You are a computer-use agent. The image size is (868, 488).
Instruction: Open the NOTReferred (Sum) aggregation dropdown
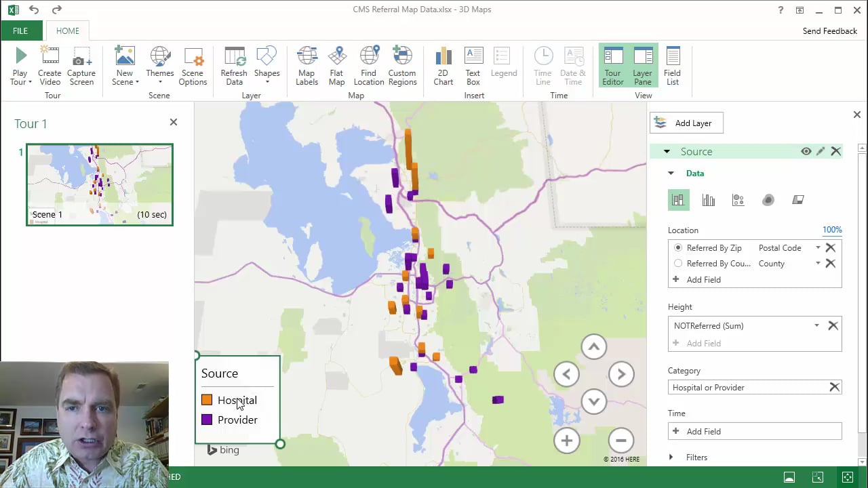pyautogui.click(x=816, y=326)
